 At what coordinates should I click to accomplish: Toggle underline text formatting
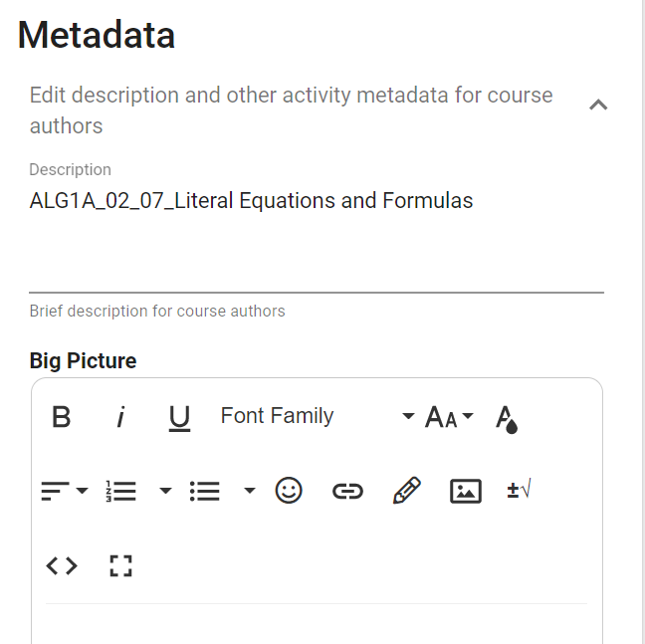(x=179, y=417)
